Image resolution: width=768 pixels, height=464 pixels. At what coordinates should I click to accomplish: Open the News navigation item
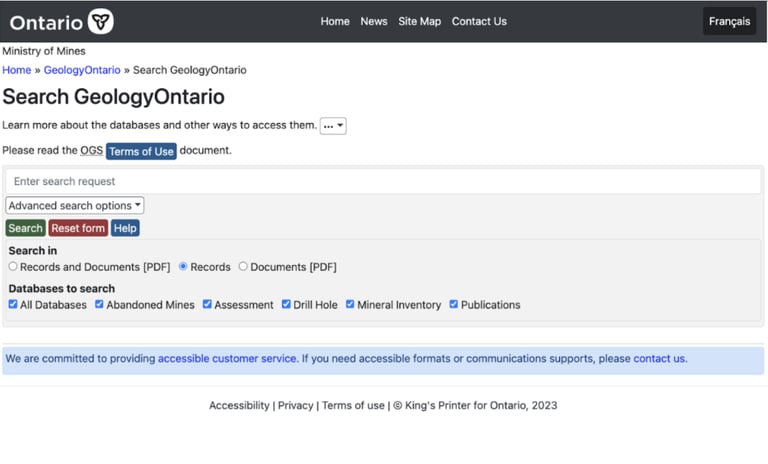tap(374, 22)
